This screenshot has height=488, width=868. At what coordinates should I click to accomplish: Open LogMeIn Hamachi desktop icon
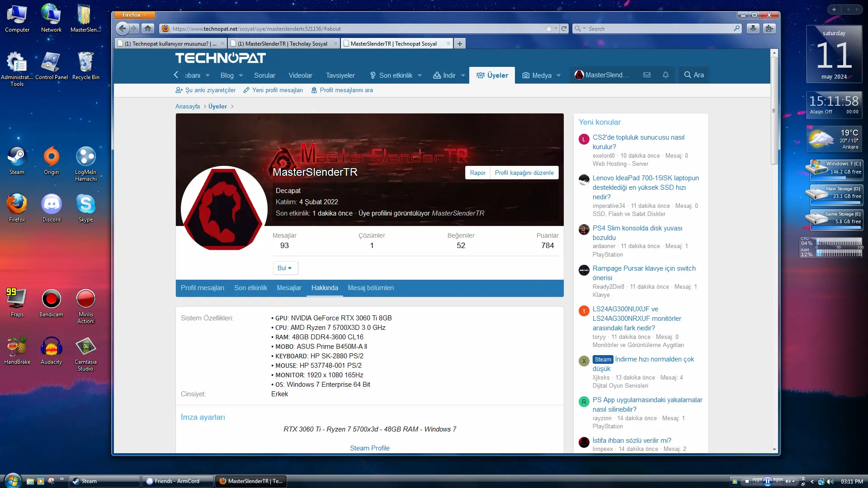85,164
